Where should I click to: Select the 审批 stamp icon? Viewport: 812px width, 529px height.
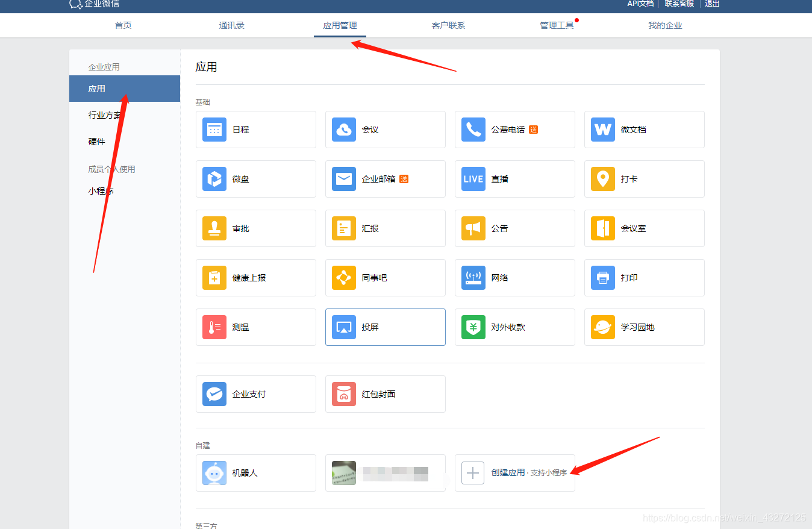(x=214, y=228)
